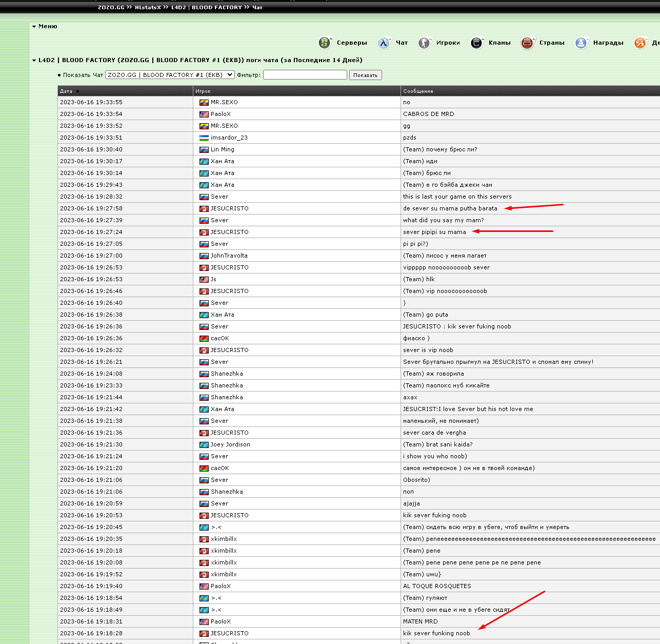Go to the Серверы menu item
This screenshot has height=644, width=660.
coord(352,43)
